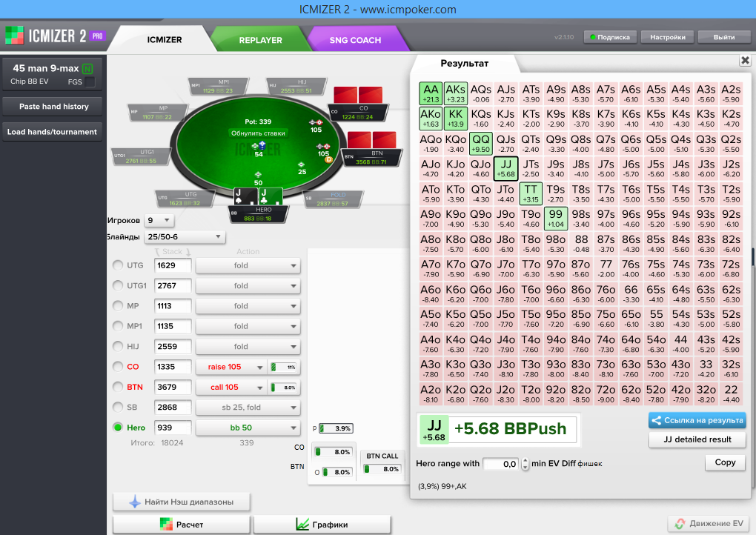Open the Игроков players count dropdown
Screen dimensions: 756x535
[159, 220]
